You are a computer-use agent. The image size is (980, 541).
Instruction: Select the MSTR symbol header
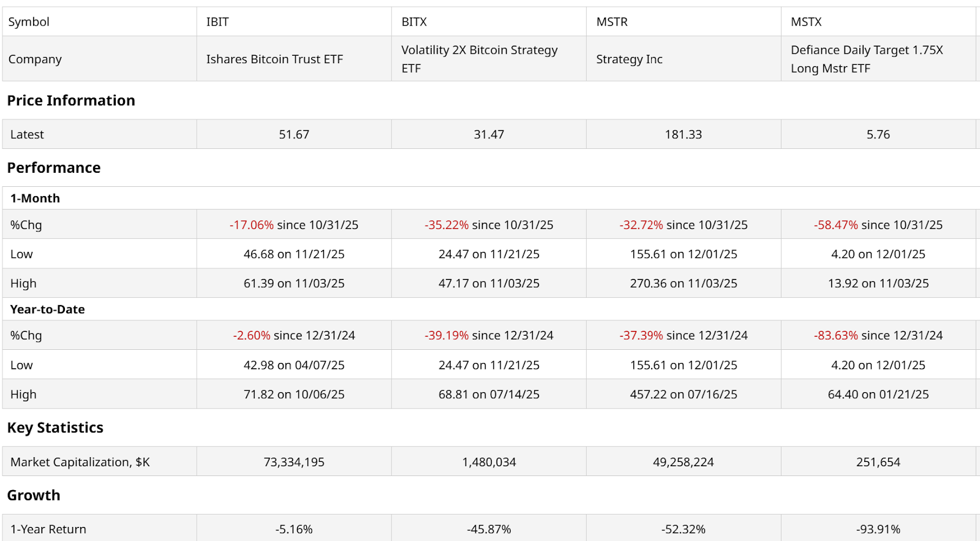click(x=612, y=22)
